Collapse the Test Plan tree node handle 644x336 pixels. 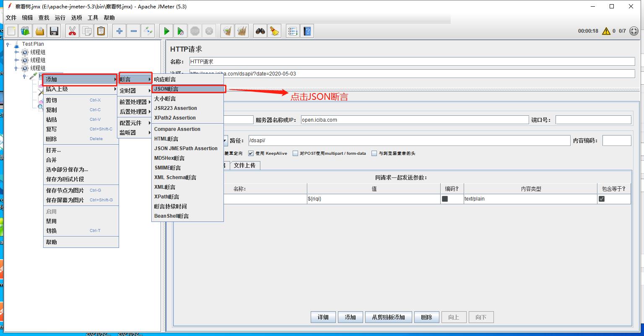coord(8,44)
